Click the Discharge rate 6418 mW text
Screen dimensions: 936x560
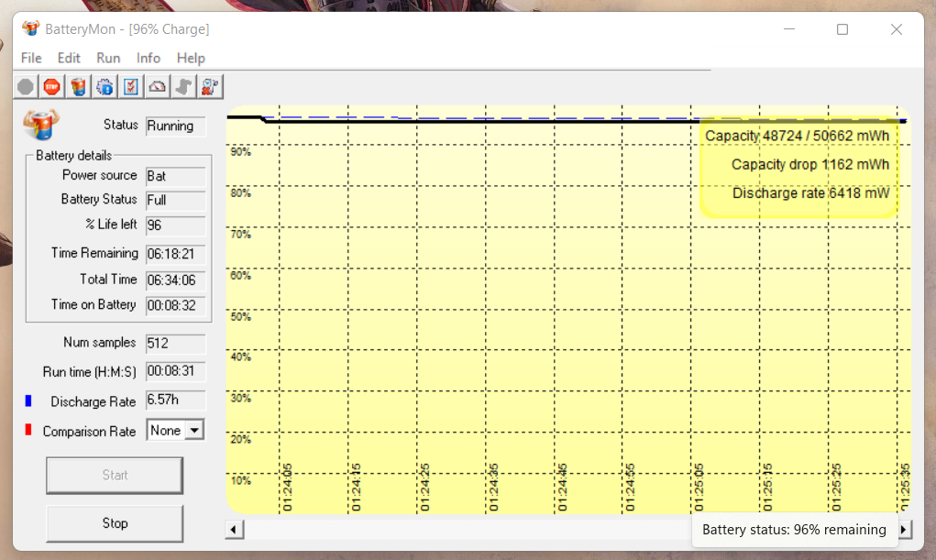point(810,193)
